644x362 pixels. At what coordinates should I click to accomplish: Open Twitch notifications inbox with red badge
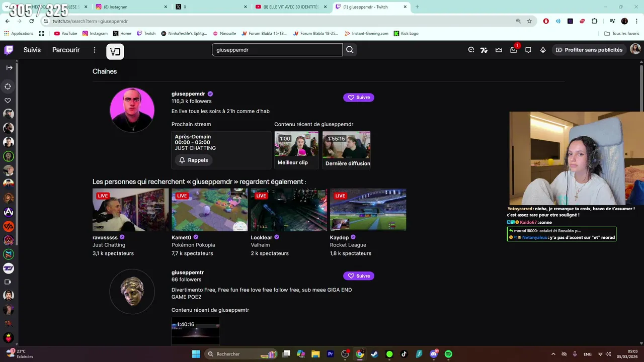(x=513, y=50)
